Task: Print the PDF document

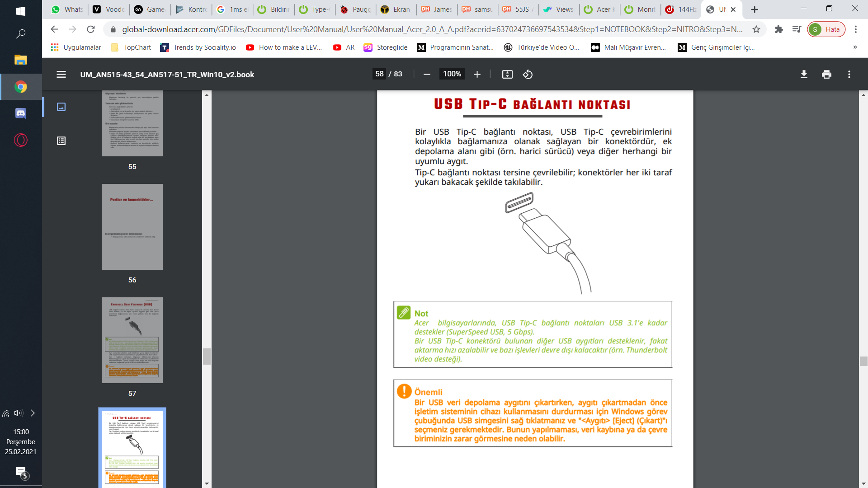Action: click(x=826, y=75)
